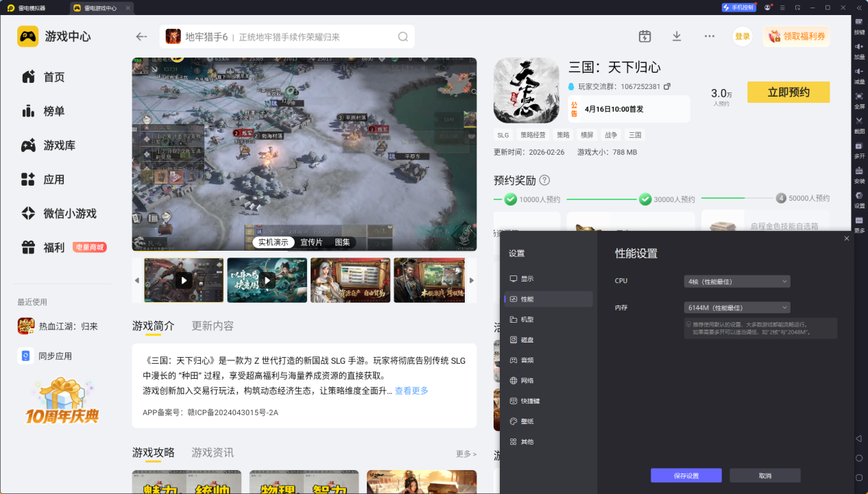Click the calendar reservation icon in header
Viewport: 868px width, 494px height.
pyautogui.click(x=644, y=36)
